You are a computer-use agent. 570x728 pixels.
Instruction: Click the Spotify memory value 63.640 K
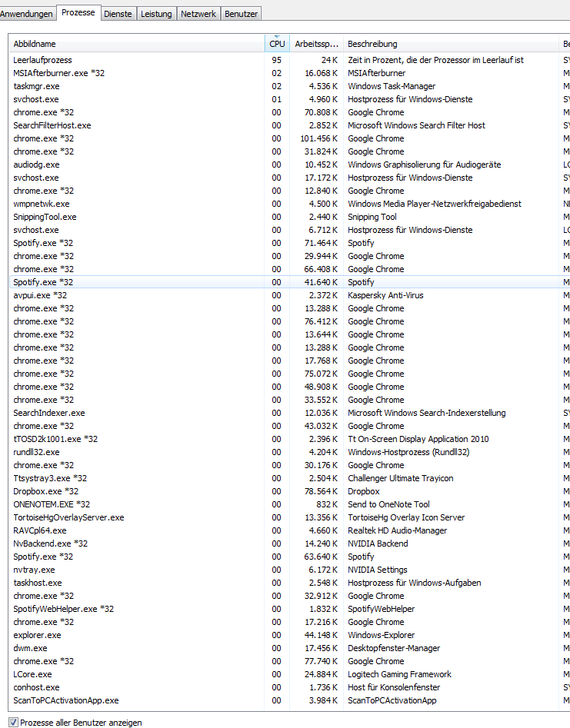coord(322,557)
